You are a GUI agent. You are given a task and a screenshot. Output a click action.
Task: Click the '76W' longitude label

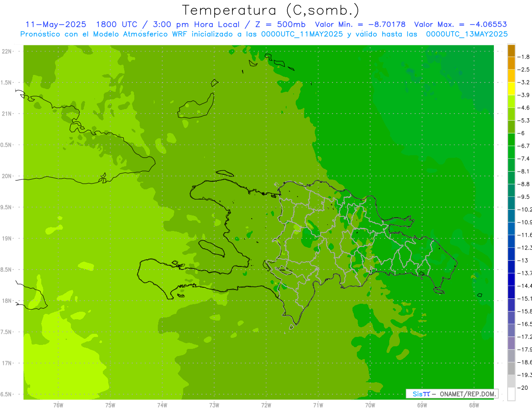tap(58, 405)
